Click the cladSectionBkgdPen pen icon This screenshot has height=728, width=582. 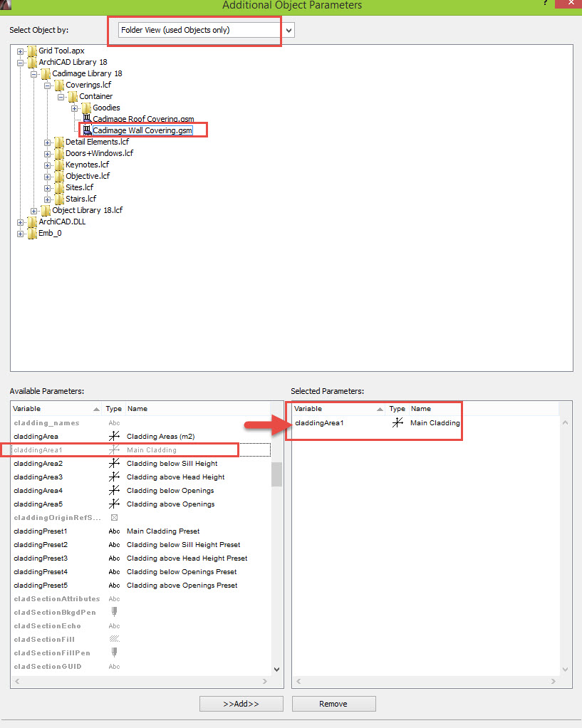click(114, 612)
